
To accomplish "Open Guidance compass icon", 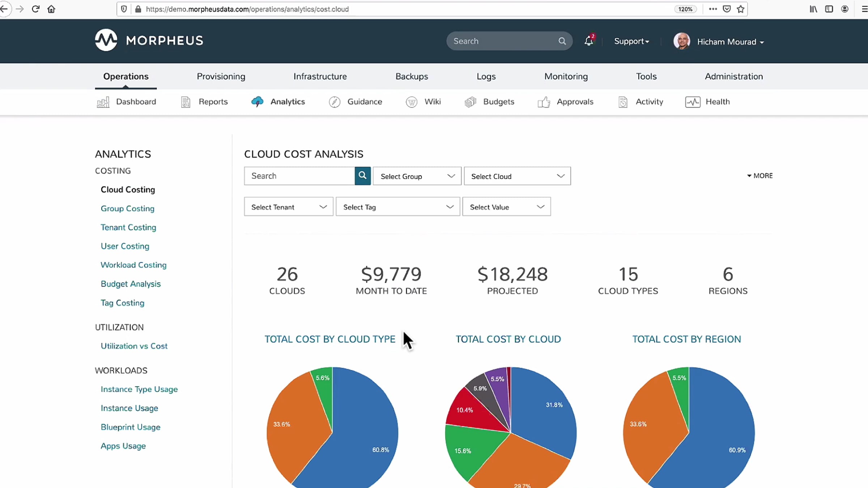I will (335, 102).
